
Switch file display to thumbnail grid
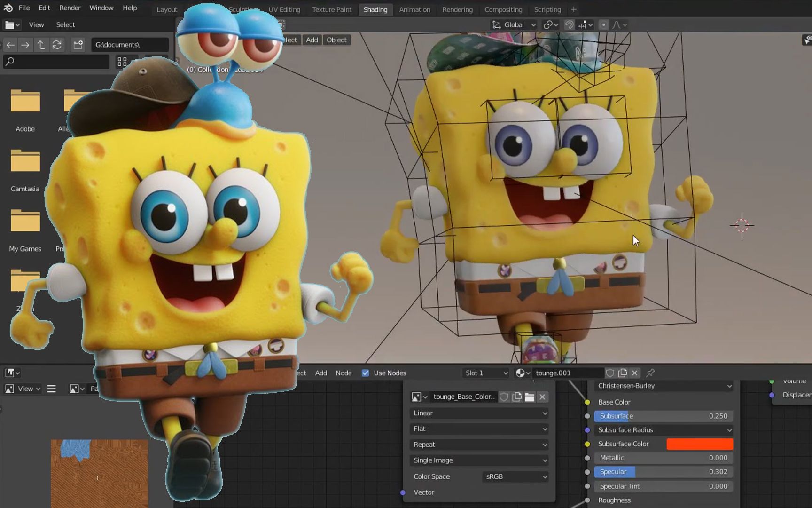pyautogui.click(x=122, y=62)
